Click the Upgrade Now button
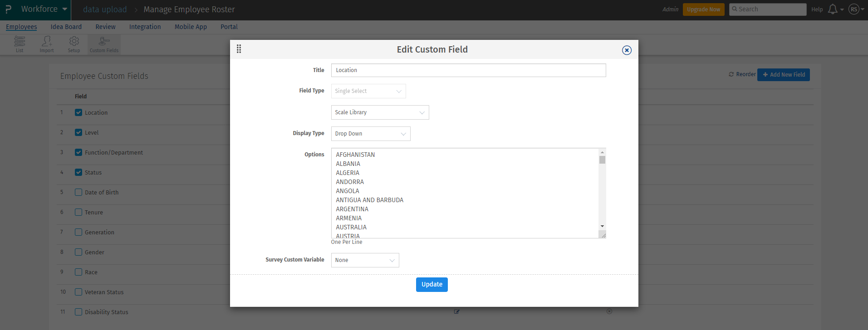868x330 pixels. point(703,10)
